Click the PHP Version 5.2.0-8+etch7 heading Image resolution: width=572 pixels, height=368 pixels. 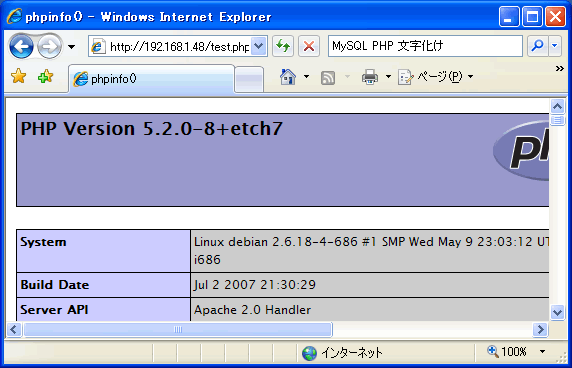pyautogui.click(x=152, y=129)
